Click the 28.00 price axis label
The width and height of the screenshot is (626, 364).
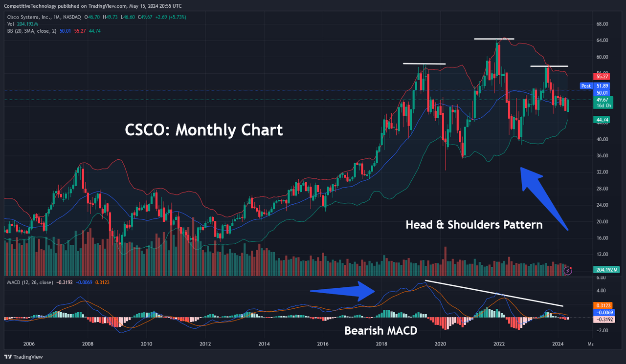[602, 189]
